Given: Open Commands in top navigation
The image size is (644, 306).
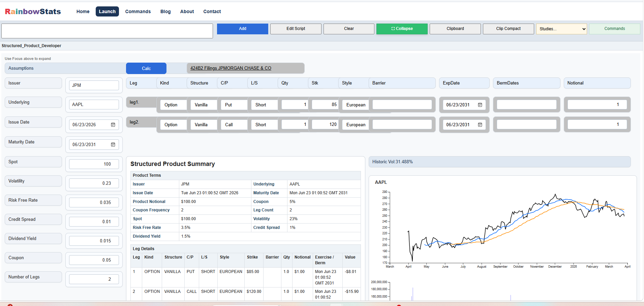Looking at the screenshot, I should pyautogui.click(x=138, y=11).
